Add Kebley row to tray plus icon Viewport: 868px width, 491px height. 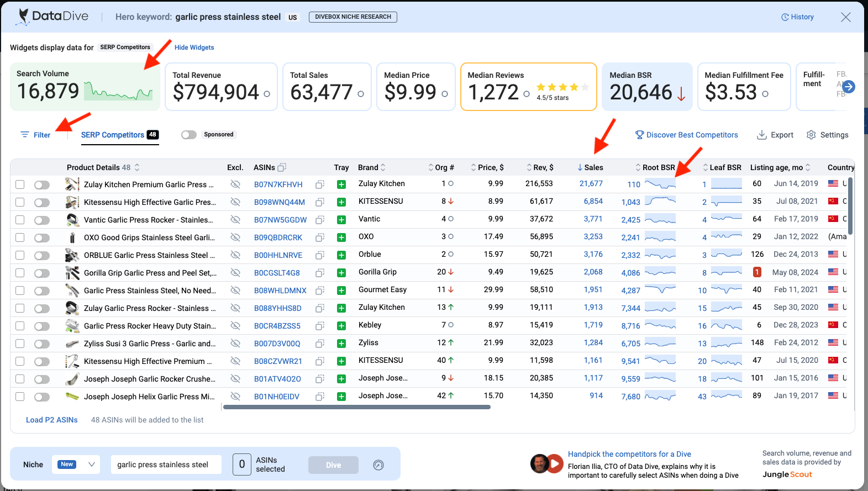[341, 326]
